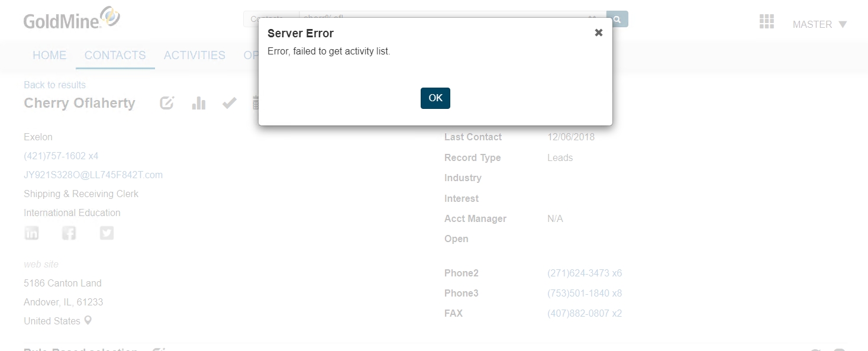The width and height of the screenshot is (868, 351).
Task: Click the checkmark icon beside contact name
Action: [x=230, y=103]
